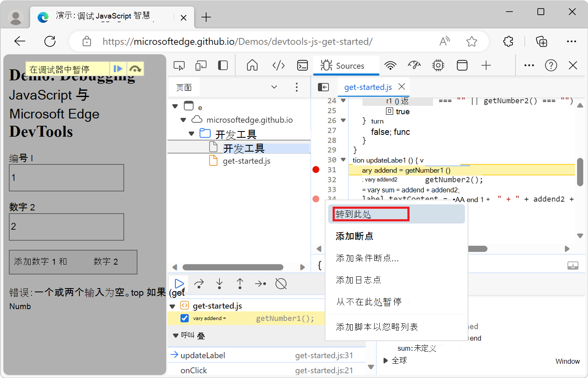Click Step into next function icon
588x378 pixels.
click(219, 284)
